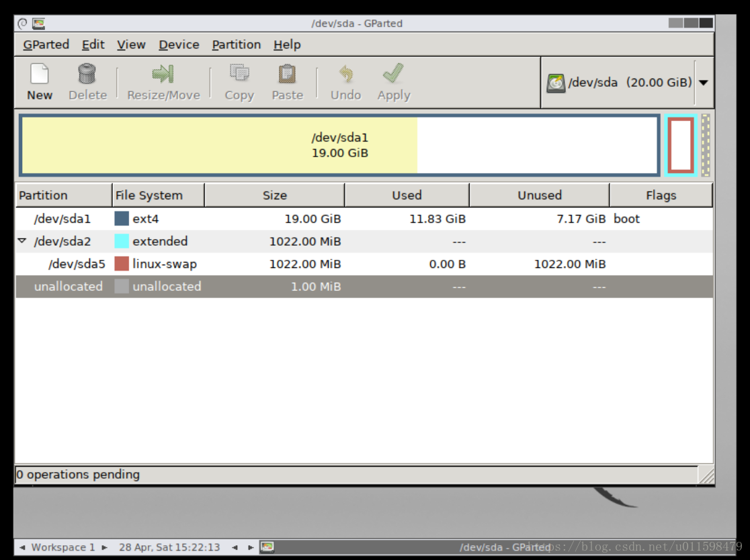This screenshot has width=750, height=560.
Task: Click the New partition toolbar icon
Action: click(x=39, y=74)
